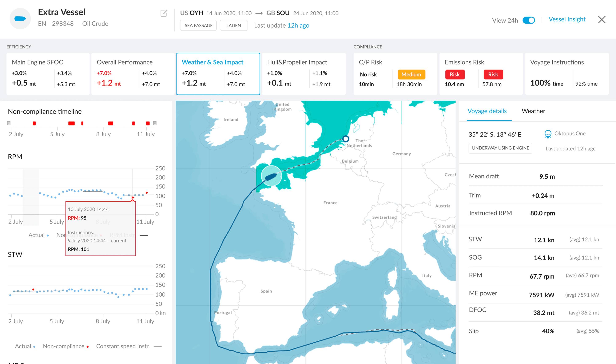Click the widest red non-compliance timeline marker
Image resolution: width=616 pixels, height=364 pixels.
pyautogui.click(x=71, y=123)
